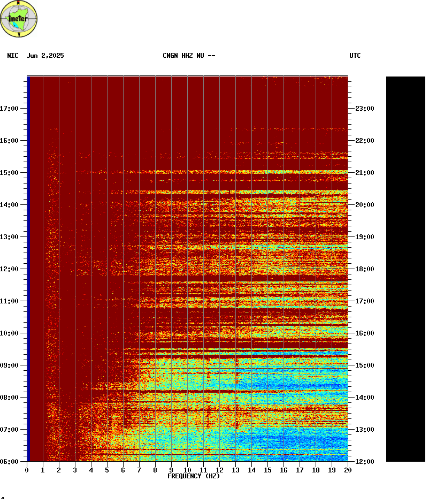Click the frequency tick '8'
This screenshot has width=429, height=504.
(155, 470)
